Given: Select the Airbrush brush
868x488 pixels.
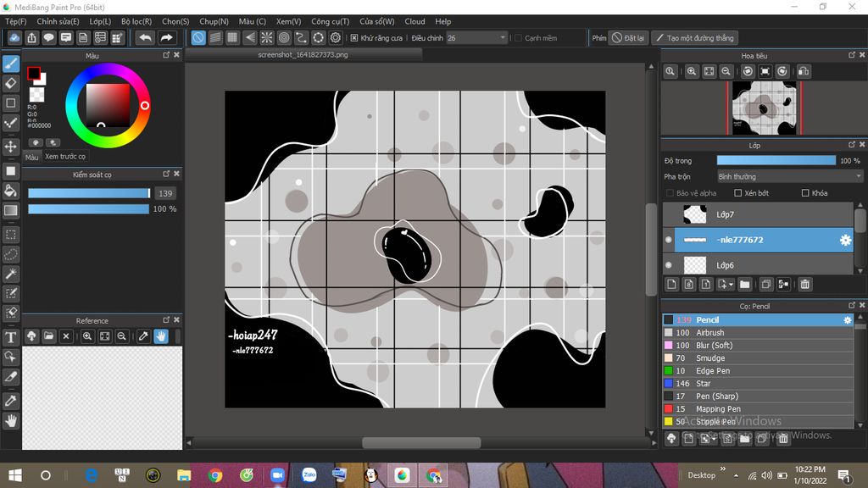Looking at the screenshot, I should click(x=757, y=332).
